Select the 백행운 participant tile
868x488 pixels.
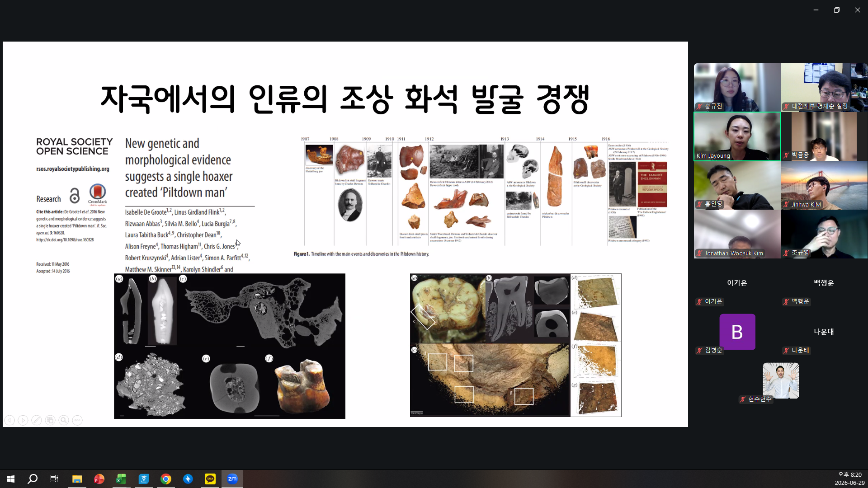pyautogui.click(x=824, y=283)
